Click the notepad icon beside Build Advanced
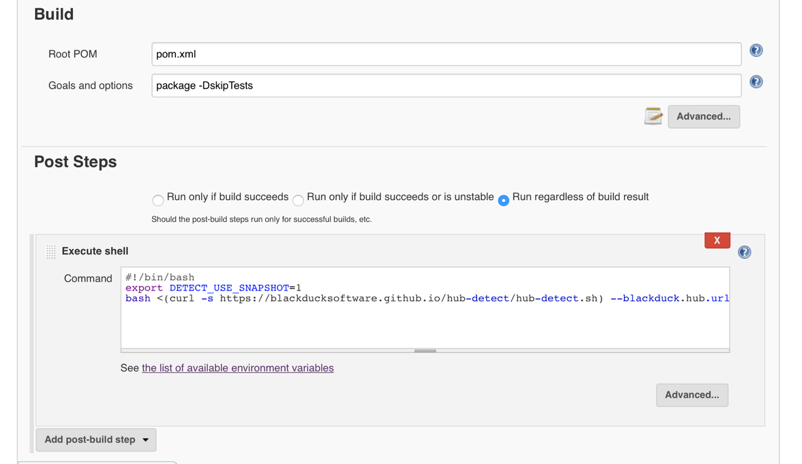The height and width of the screenshot is (464, 802). click(653, 117)
